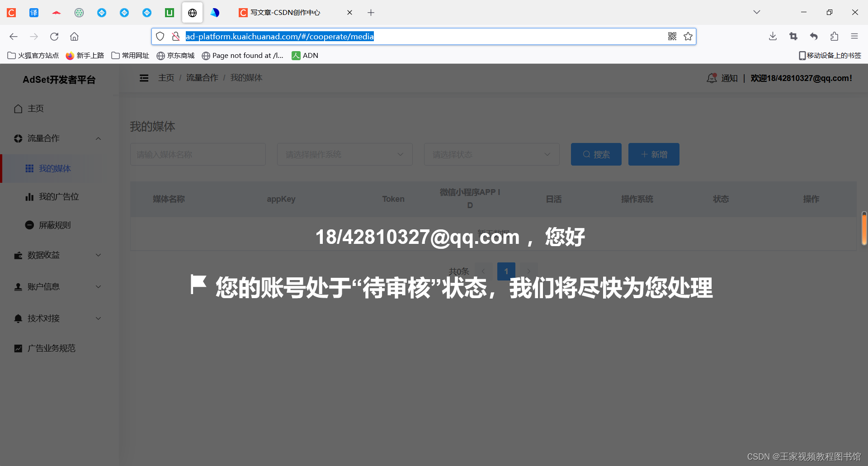The width and height of the screenshot is (868, 466).
Task: Open the 通知 notification bell
Action: click(x=722, y=78)
